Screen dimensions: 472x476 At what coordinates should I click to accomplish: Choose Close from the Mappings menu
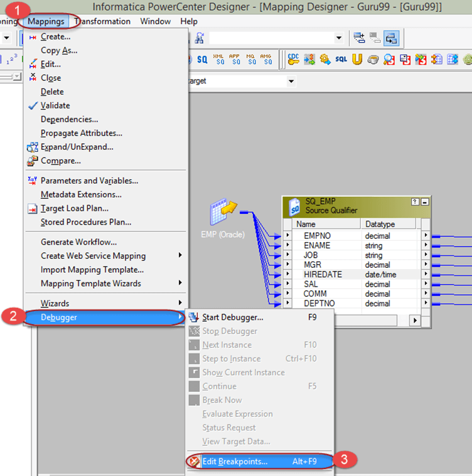tap(105, 78)
